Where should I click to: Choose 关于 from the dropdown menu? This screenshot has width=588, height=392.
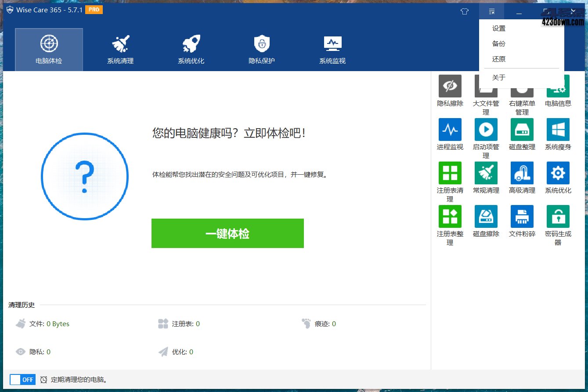click(499, 77)
